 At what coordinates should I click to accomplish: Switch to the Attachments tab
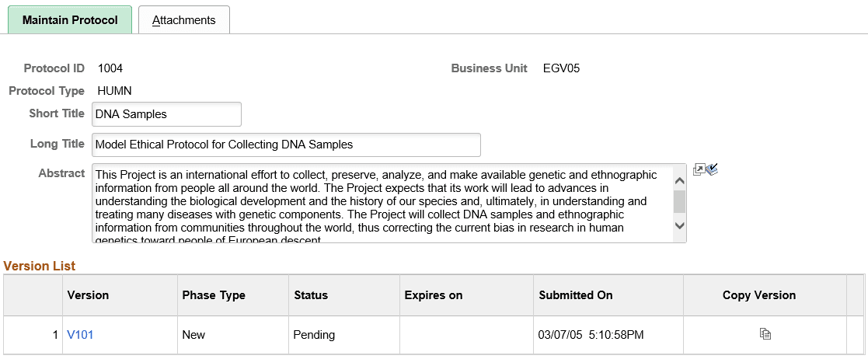(184, 20)
